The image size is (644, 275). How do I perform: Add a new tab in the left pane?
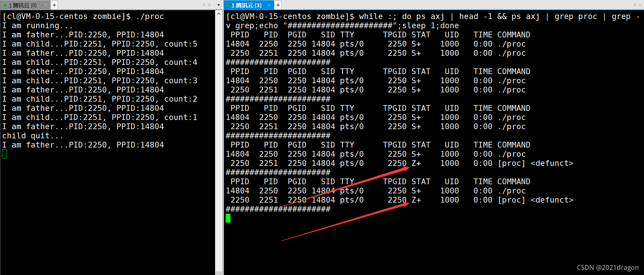[54, 5]
